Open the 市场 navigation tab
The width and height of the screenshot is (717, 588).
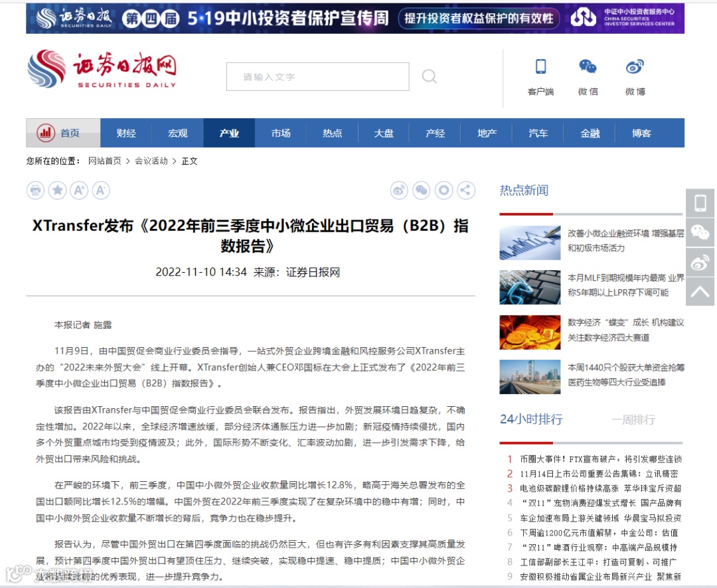coord(281,133)
